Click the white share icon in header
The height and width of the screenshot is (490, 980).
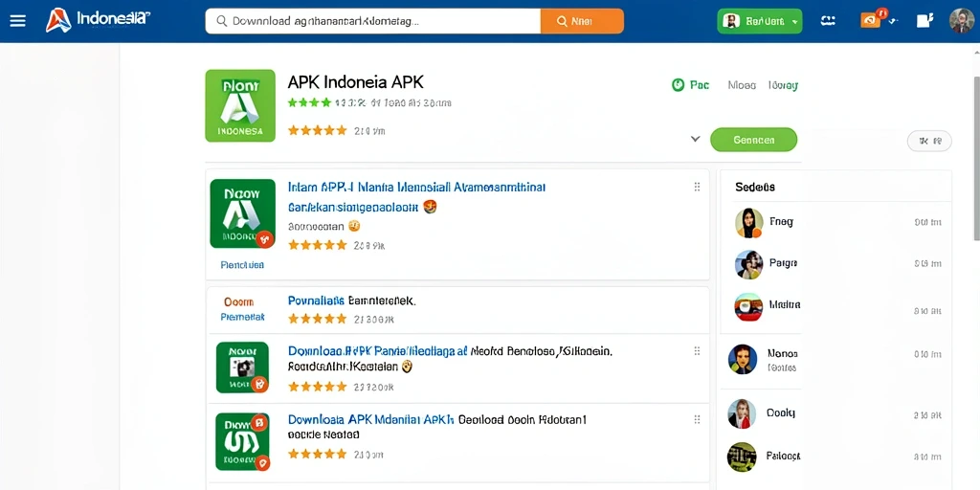[x=924, y=21]
